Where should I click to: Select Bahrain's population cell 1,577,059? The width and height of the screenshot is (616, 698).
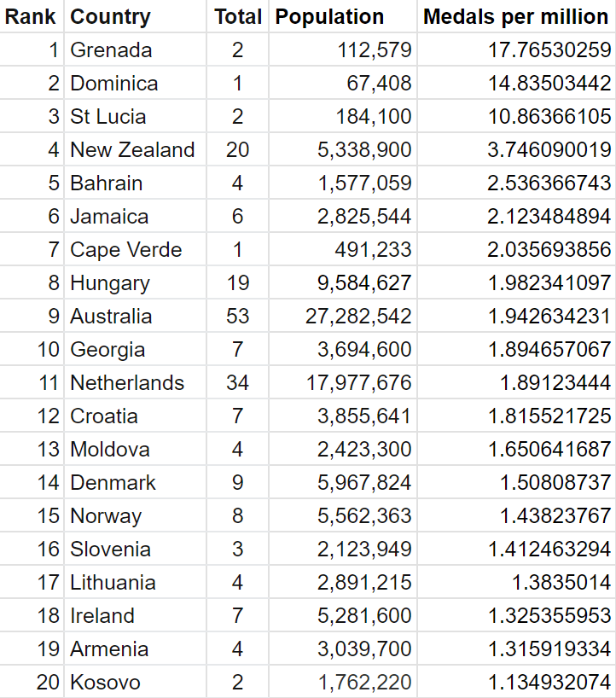364,183
